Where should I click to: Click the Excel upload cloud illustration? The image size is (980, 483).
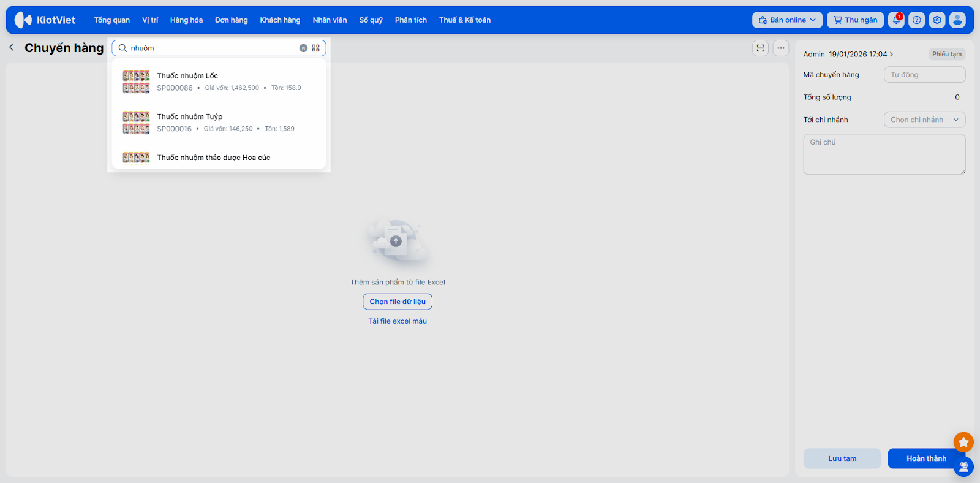pyautogui.click(x=397, y=241)
